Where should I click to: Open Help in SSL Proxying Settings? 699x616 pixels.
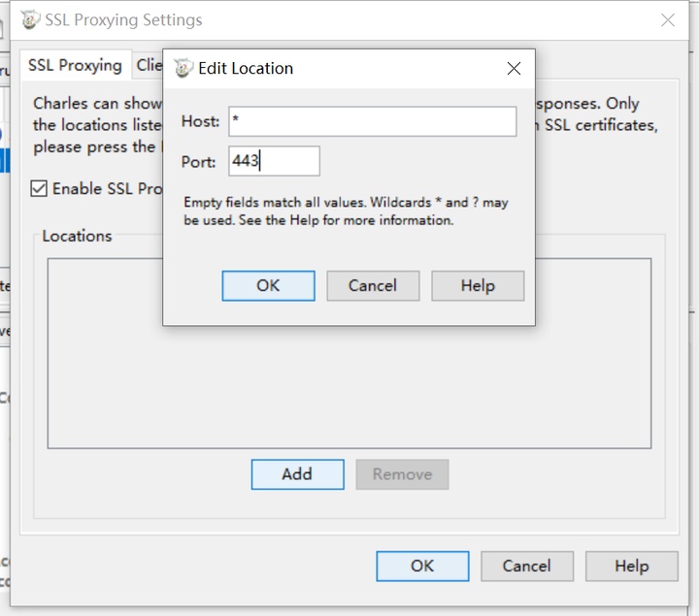632,567
